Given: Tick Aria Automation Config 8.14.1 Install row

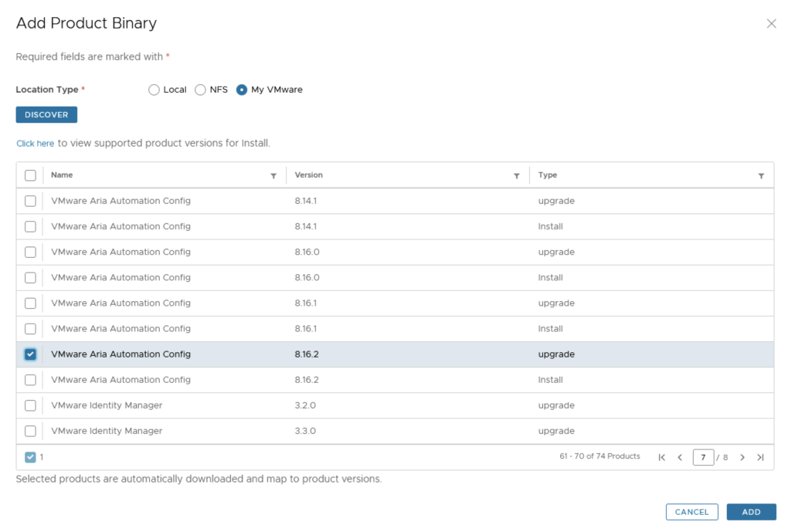Looking at the screenshot, I should click(30, 226).
